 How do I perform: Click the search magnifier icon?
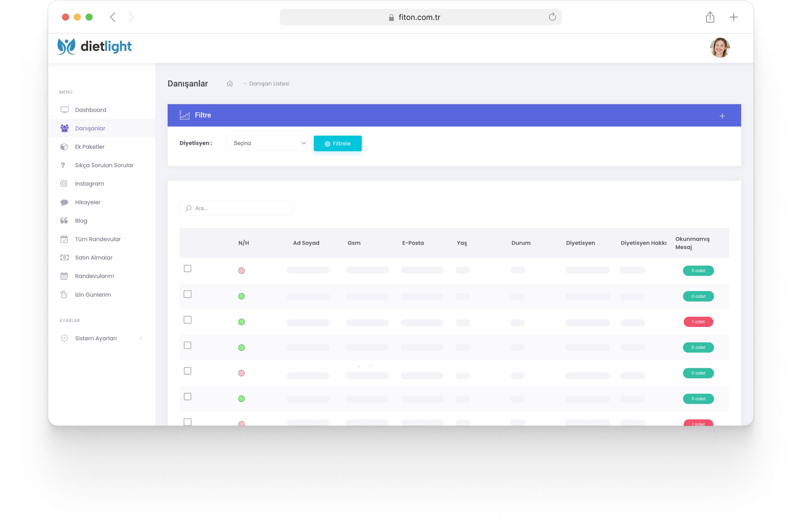[188, 208]
